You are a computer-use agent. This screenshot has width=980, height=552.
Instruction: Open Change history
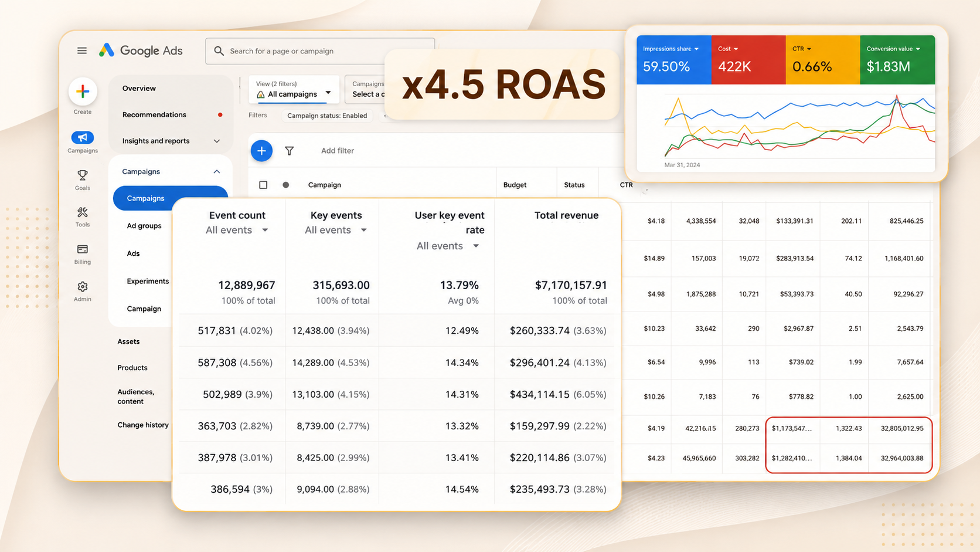pos(143,425)
